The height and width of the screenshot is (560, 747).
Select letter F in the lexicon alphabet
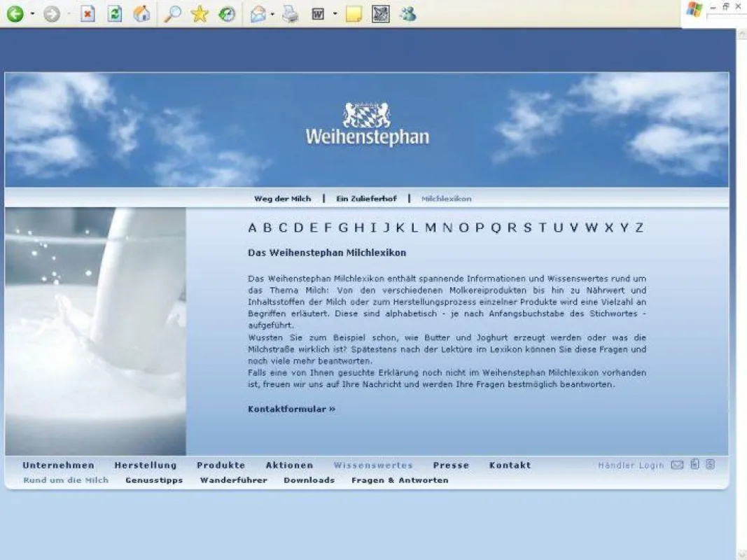pyautogui.click(x=328, y=227)
